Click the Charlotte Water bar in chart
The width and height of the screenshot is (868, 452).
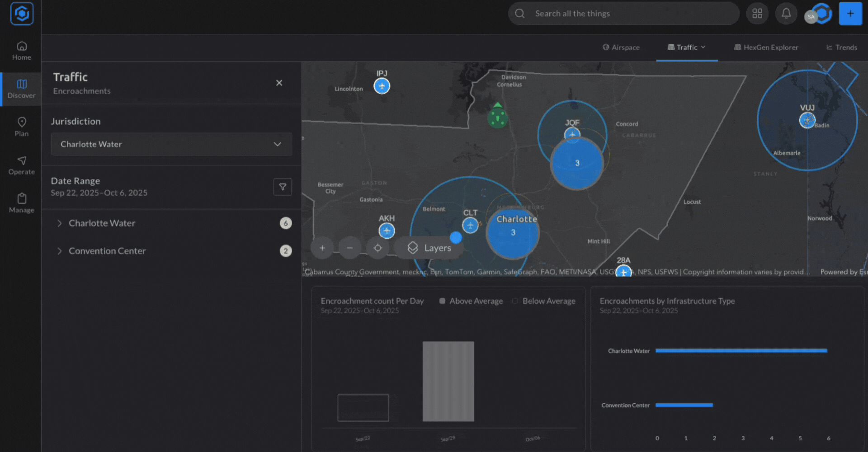[741, 351]
